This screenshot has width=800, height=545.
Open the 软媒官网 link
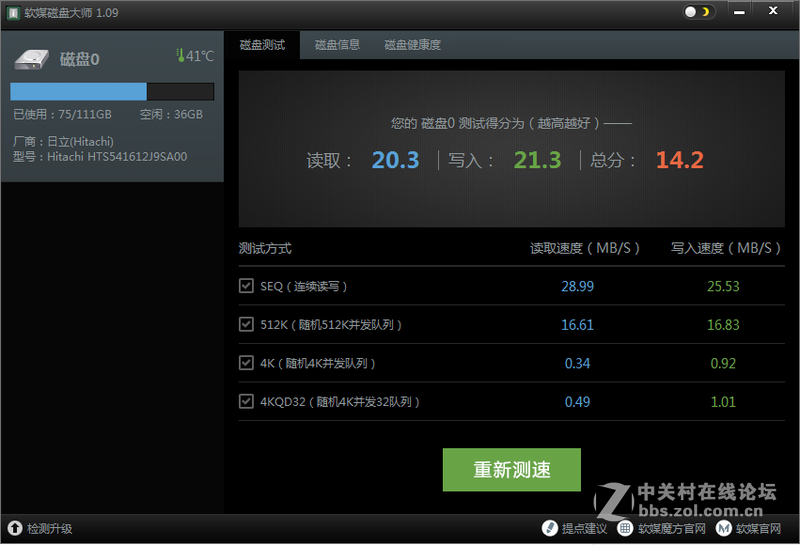[x=759, y=529]
